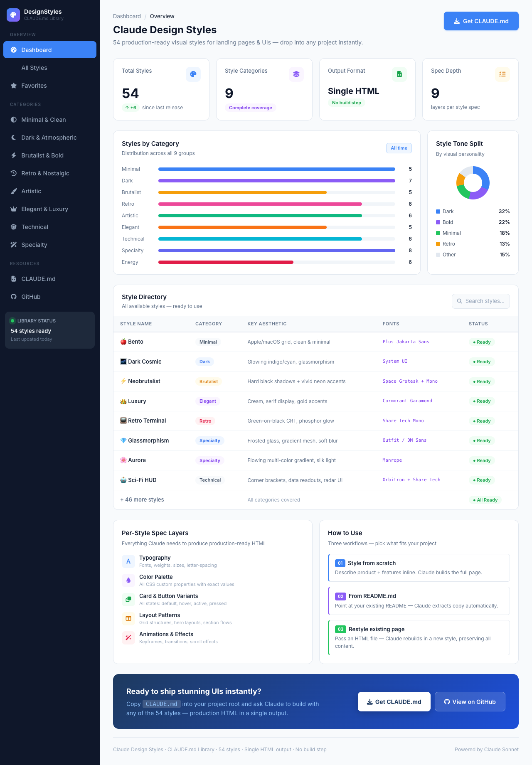Click the layers icon in Style Categories card
The height and width of the screenshot is (765, 532).
296,74
